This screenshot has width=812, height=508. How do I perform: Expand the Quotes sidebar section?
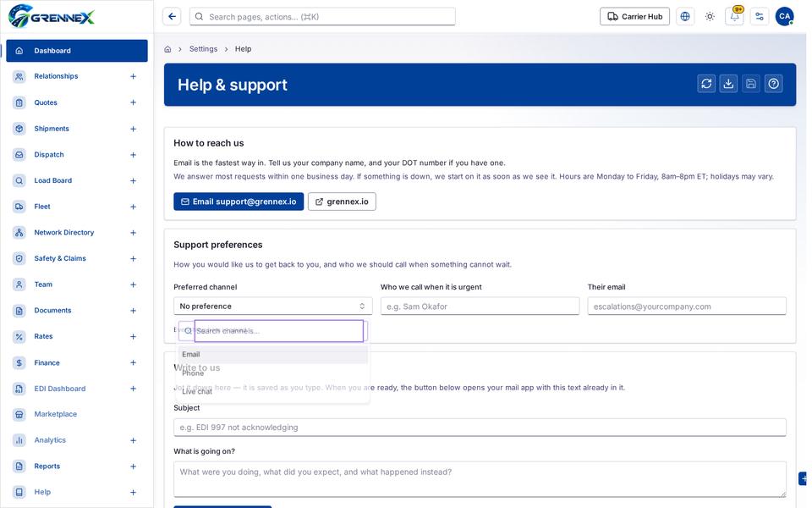133,102
